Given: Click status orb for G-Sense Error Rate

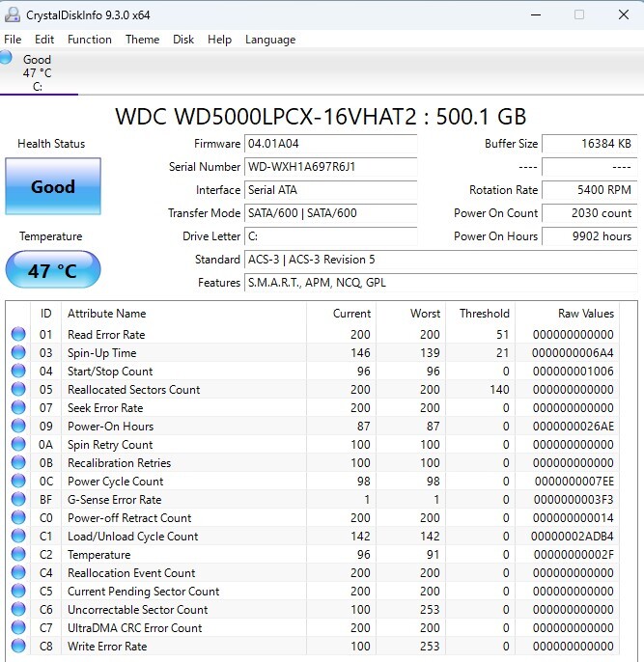Looking at the screenshot, I should [x=18, y=499].
